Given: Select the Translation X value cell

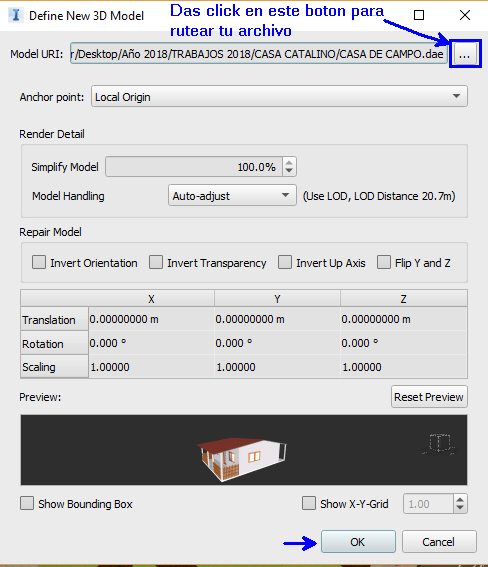Looking at the screenshot, I should 151,319.
